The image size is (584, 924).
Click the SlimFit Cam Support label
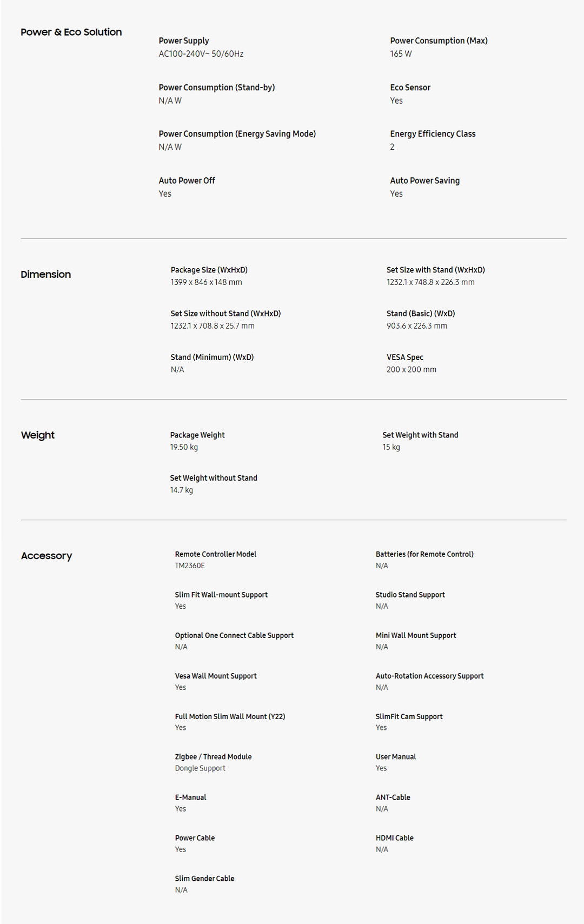click(409, 716)
